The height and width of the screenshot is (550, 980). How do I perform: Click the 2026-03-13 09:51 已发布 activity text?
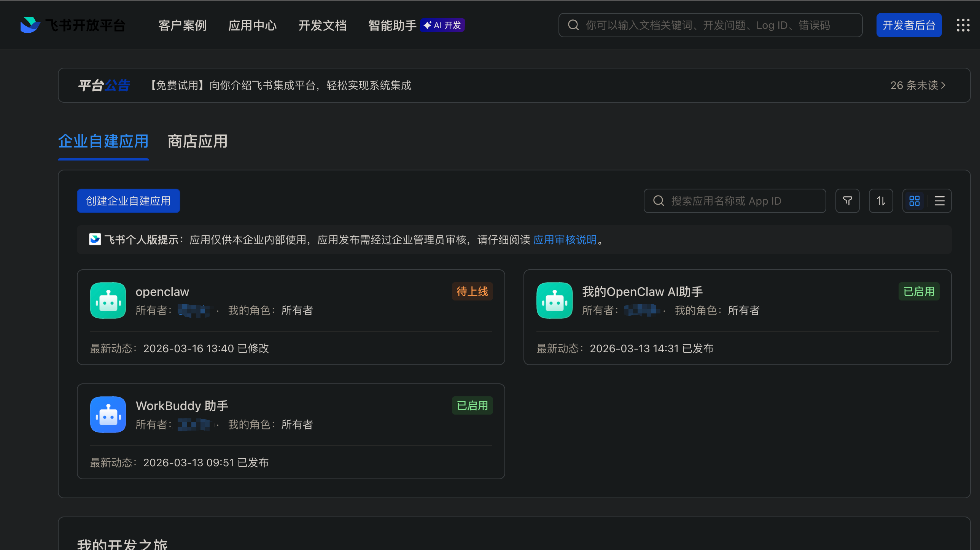206,463
